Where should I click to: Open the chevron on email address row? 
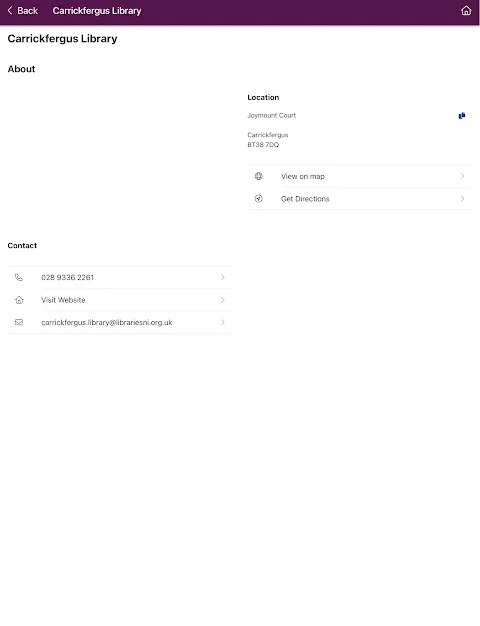tap(223, 322)
